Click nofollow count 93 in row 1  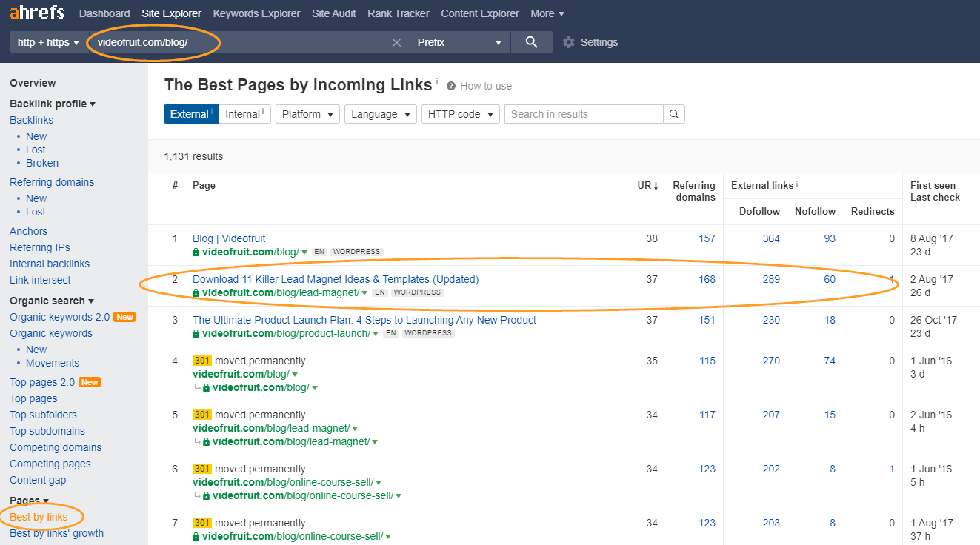[830, 238]
